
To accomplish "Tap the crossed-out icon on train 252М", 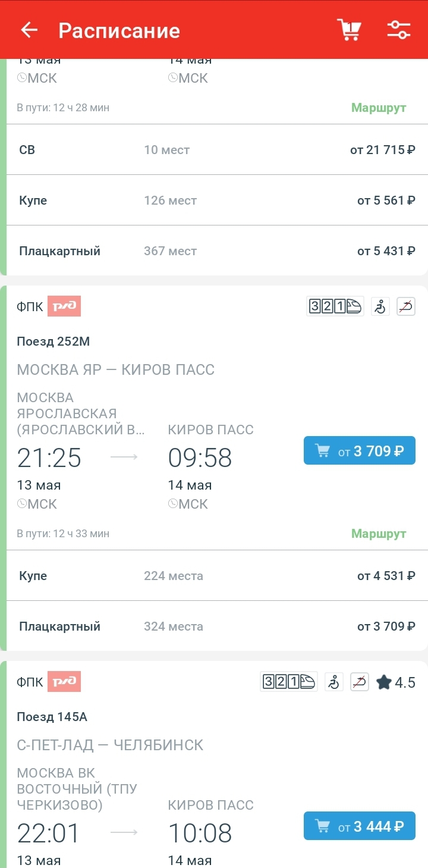I will (x=406, y=306).
